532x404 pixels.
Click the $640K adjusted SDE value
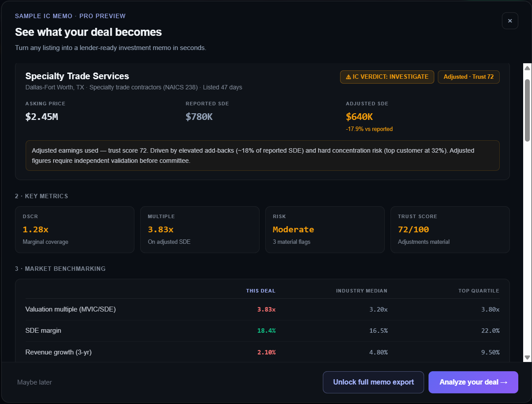(360, 117)
